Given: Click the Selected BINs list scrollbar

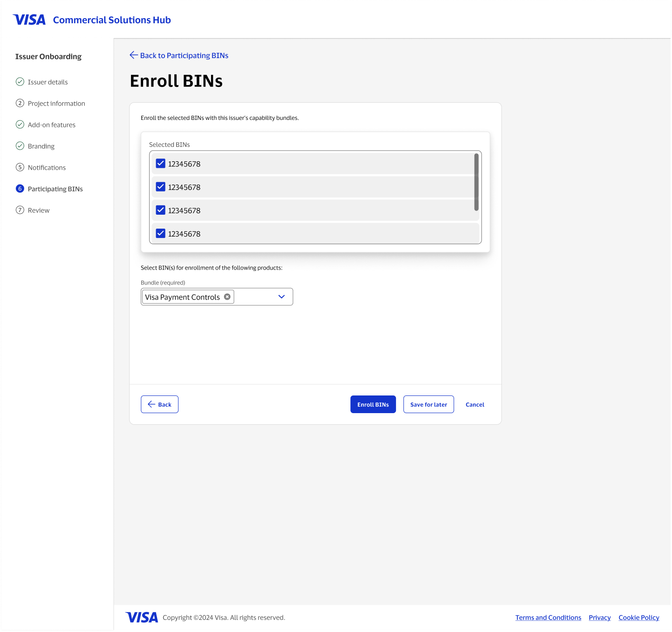Looking at the screenshot, I should pos(476,182).
